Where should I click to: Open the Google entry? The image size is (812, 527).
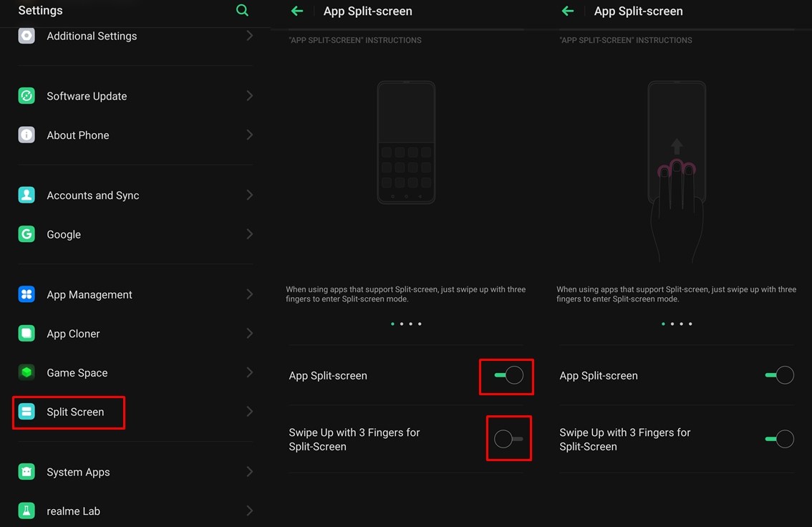click(135, 234)
